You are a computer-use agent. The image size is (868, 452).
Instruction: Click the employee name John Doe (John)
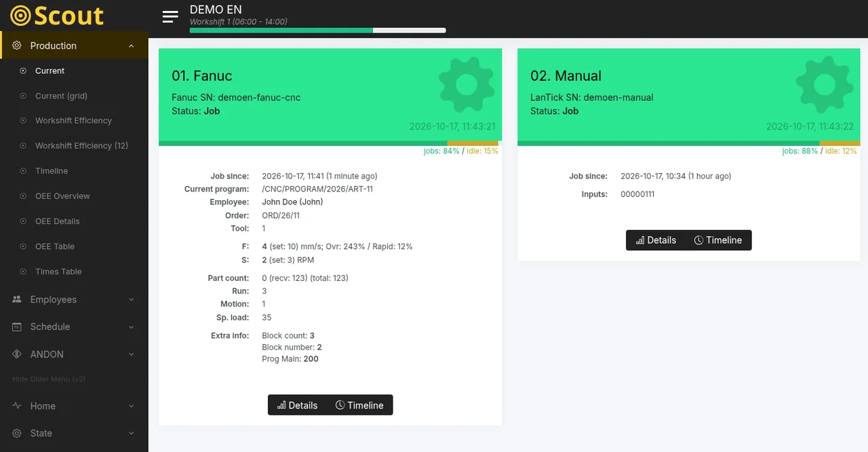tap(292, 202)
